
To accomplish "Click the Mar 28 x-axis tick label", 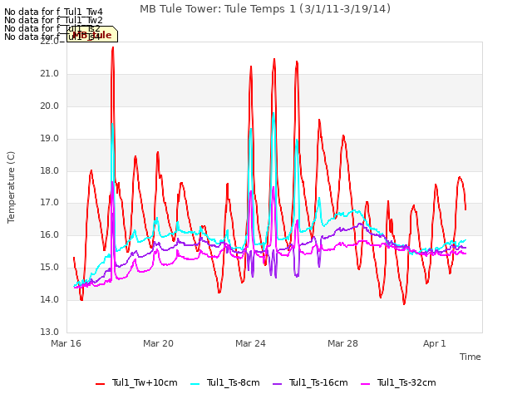I will click(342, 343).
